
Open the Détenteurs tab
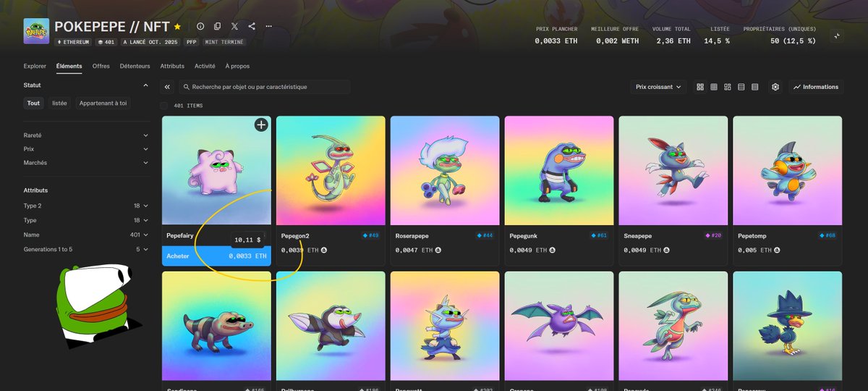pos(135,66)
